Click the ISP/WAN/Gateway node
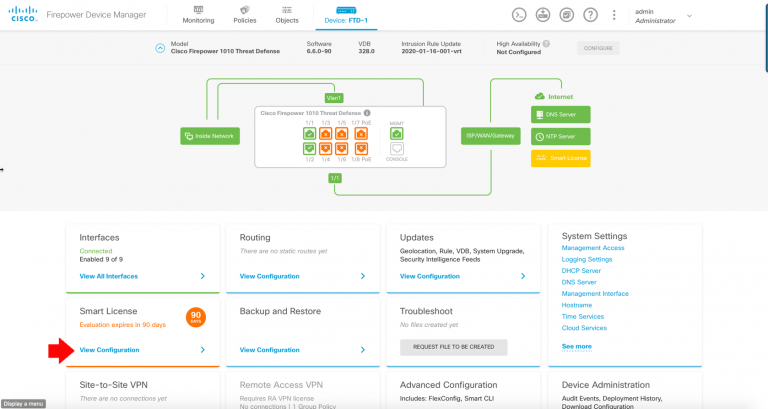This screenshot has height=409, width=768. coord(490,136)
